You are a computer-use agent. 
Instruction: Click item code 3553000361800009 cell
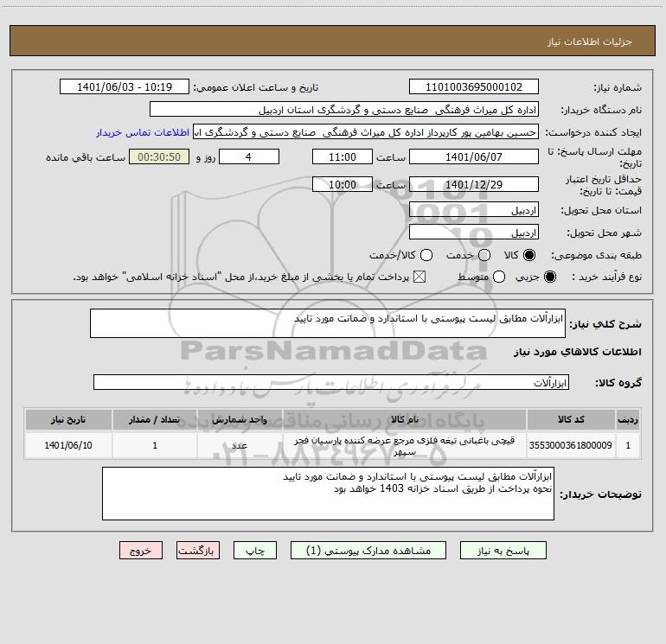point(571,445)
